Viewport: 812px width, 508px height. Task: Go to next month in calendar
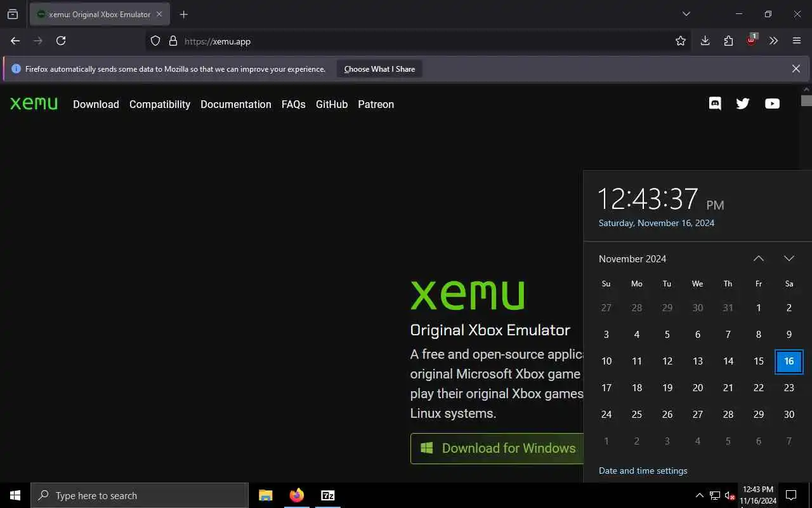click(x=789, y=258)
